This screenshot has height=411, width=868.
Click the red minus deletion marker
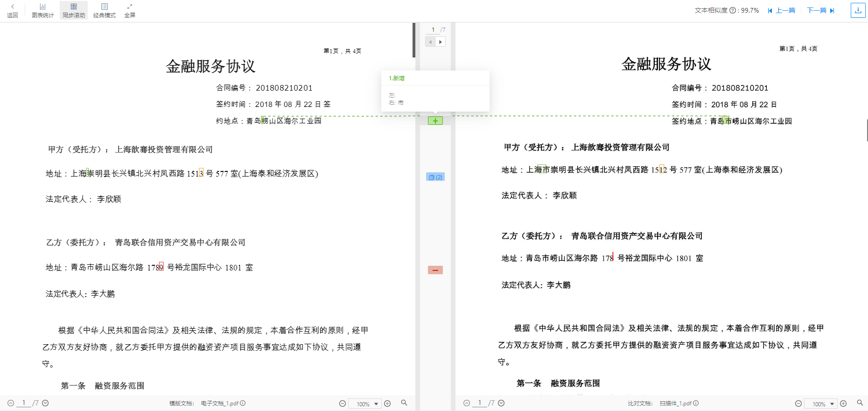point(435,270)
